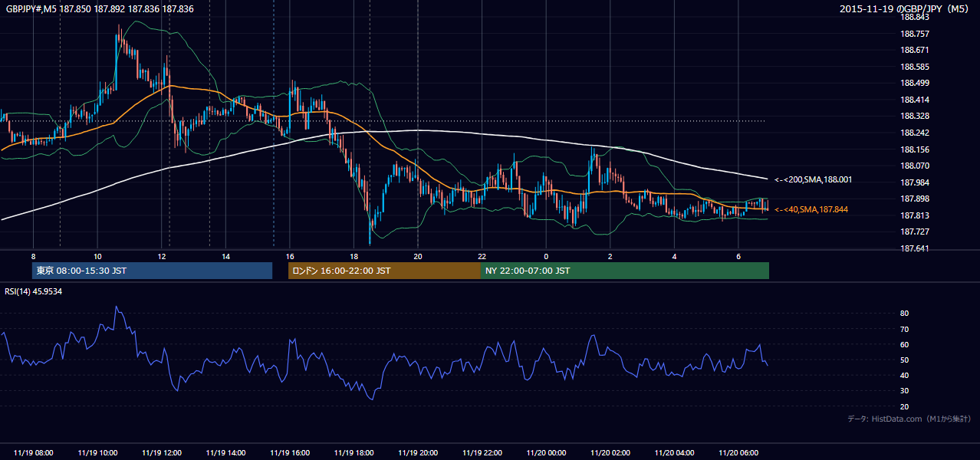Click hour label 22 on price chart time axis
The width and height of the screenshot is (980, 460).
click(x=482, y=256)
